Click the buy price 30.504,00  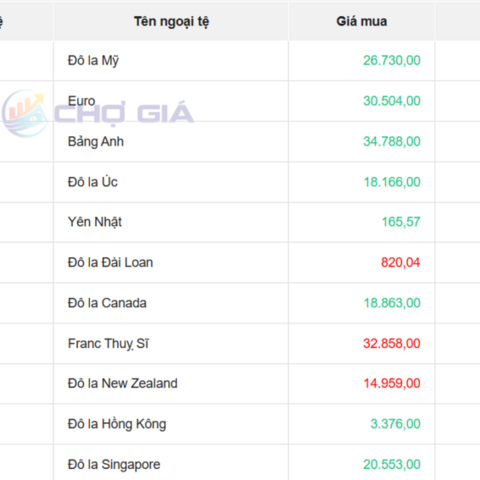click(x=392, y=101)
